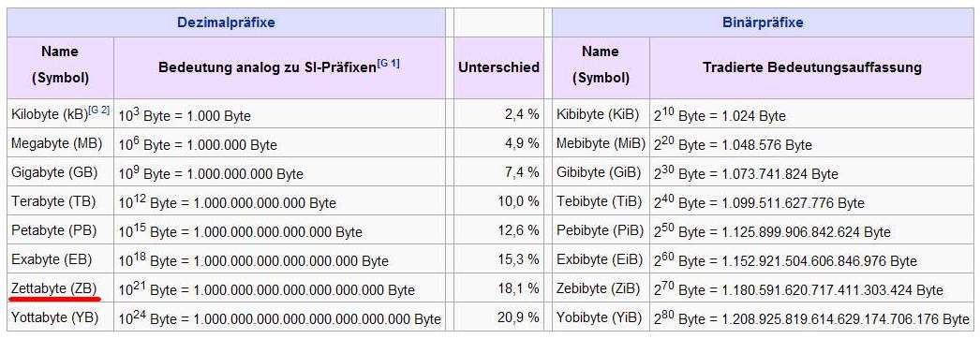Click the Tradierte Bedeutungsauffassung column header
980x339 pixels.
[811, 67]
